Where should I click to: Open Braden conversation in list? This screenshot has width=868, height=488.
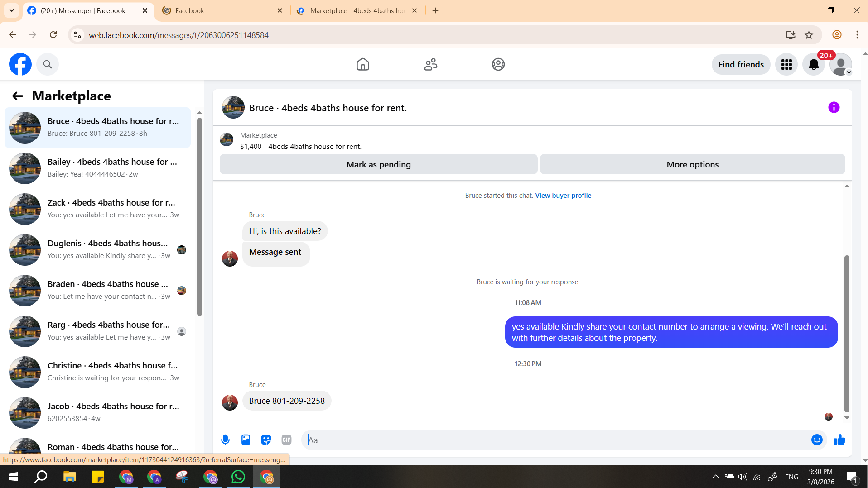[97, 290]
